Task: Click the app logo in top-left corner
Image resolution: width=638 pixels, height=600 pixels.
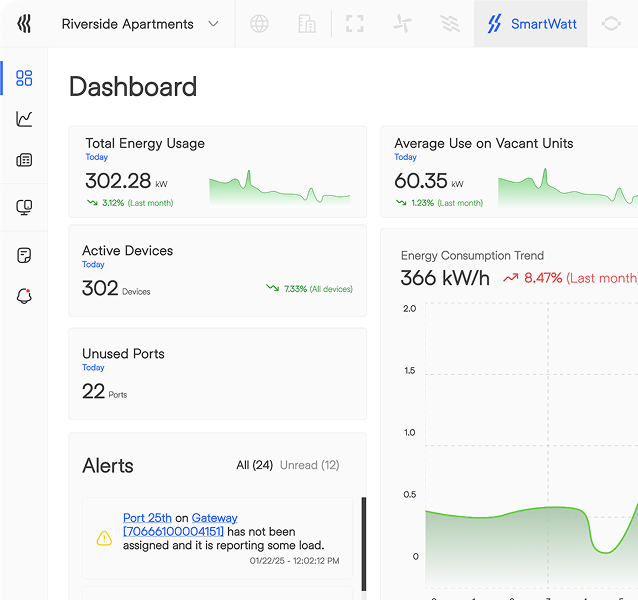Action: [24, 24]
